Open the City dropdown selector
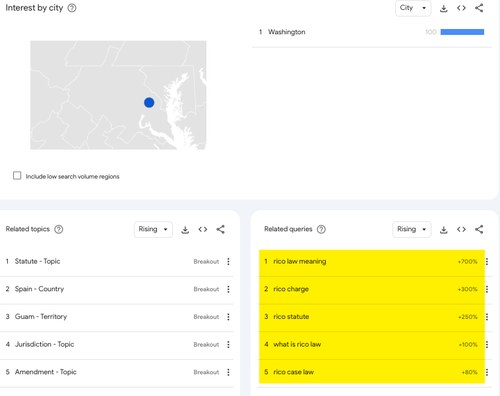Screen dimensions: 500x396 point(413,8)
